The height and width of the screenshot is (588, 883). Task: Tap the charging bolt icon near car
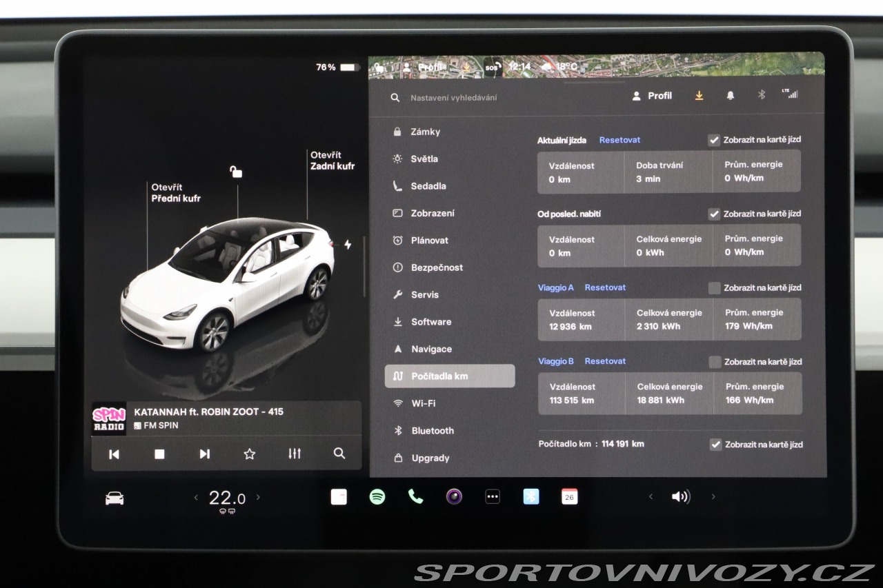(x=348, y=245)
